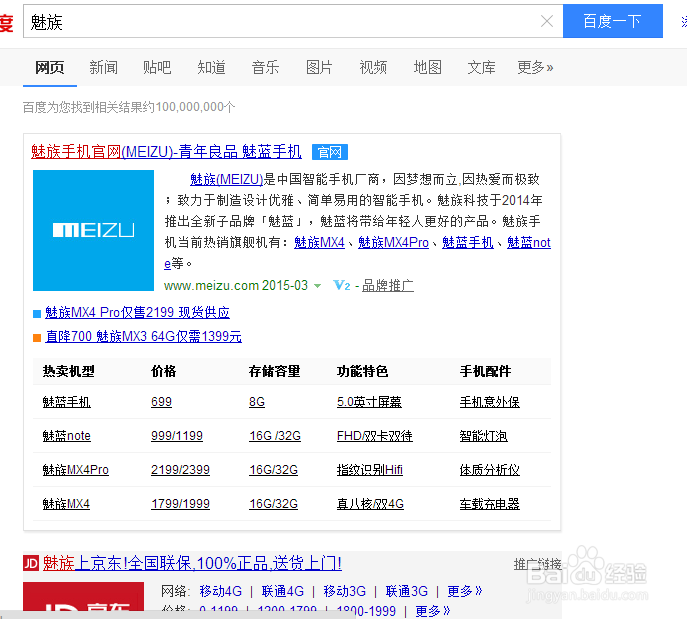The width and height of the screenshot is (687, 619).
Task: Click the 699 price cell
Action: (x=161, y=402)
